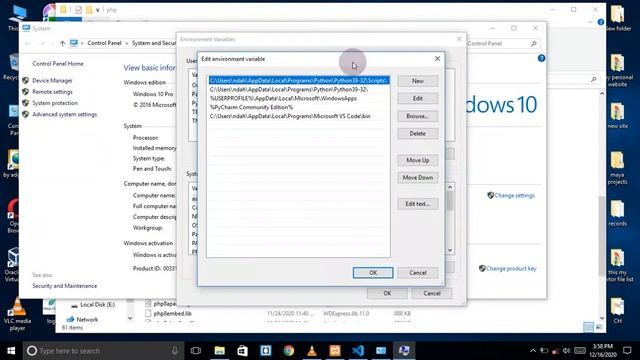Open the touch keyboard tray icon
The height and width of the screenshot is (360, 640).
coord(580,351)
